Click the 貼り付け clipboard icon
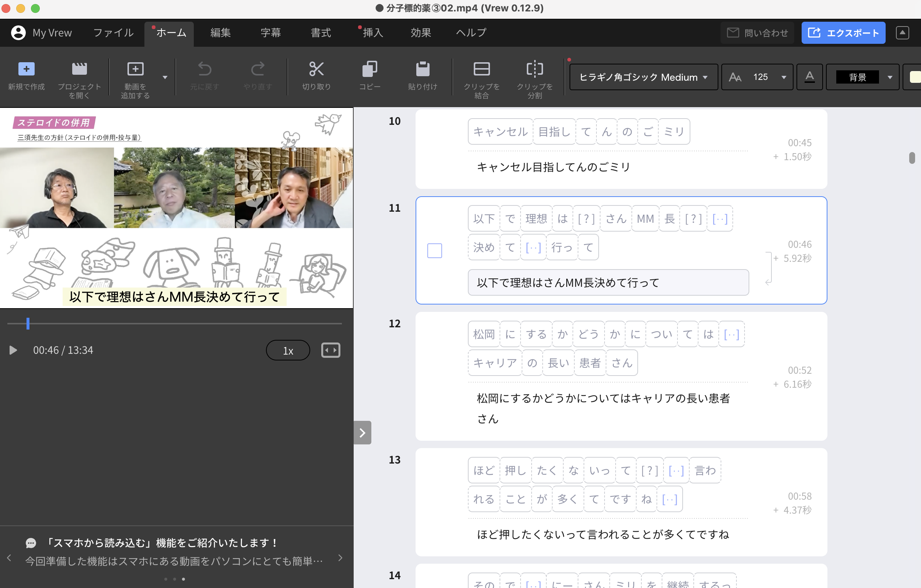This screenshot has height=588, width=921. pos(423,69)
